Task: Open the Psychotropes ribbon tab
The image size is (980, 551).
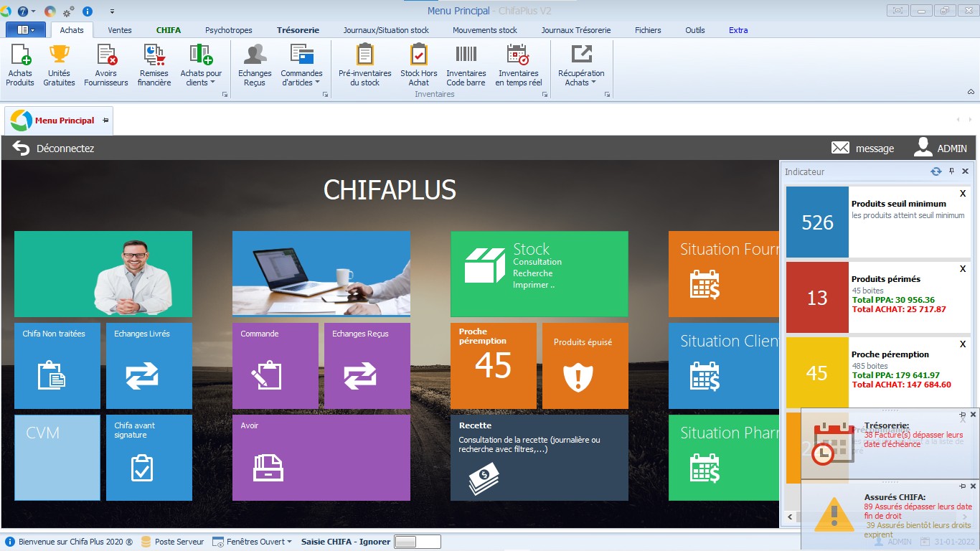Action: click(x=228, y=30)
